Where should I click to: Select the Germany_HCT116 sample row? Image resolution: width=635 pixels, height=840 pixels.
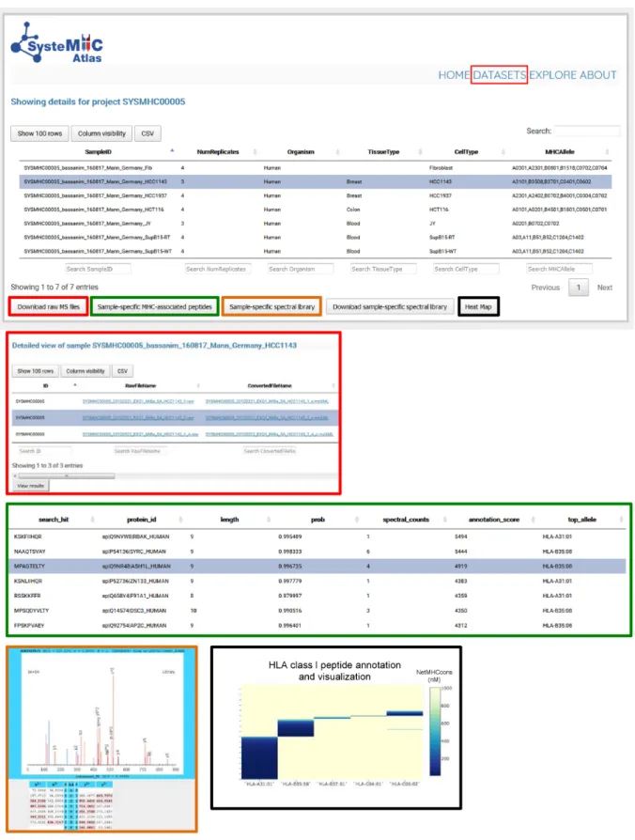[x=316, y=210]
